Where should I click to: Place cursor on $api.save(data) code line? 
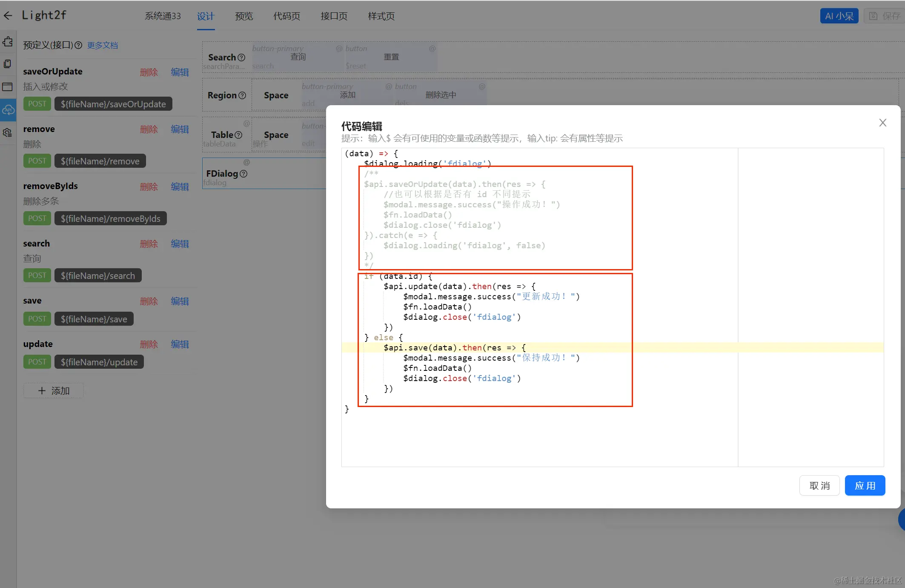tap(454, 348)
